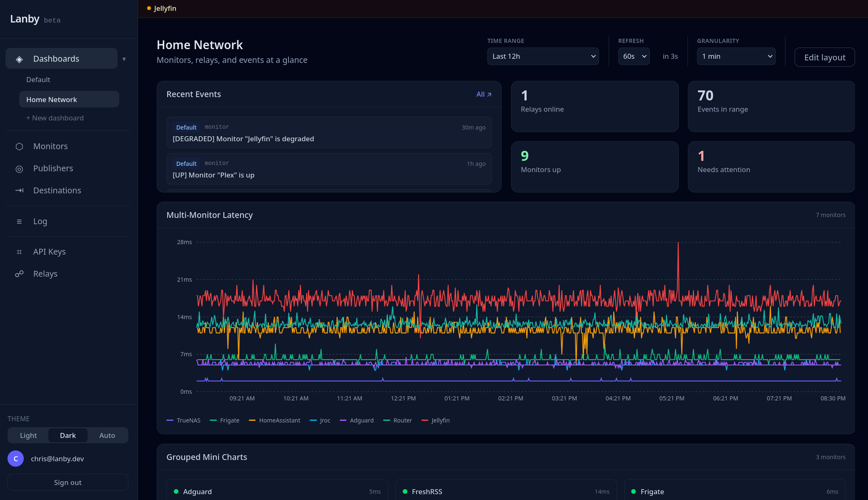Switch theme to Dark
Image resolution: width=868 pixels, height=500 pixels.
pos(68,435)
